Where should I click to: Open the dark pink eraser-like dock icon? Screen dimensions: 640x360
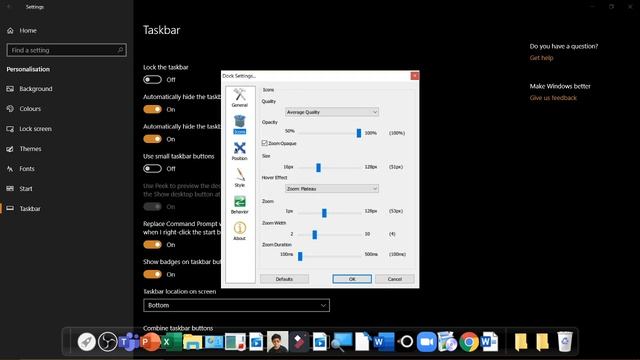click(299, 342)
